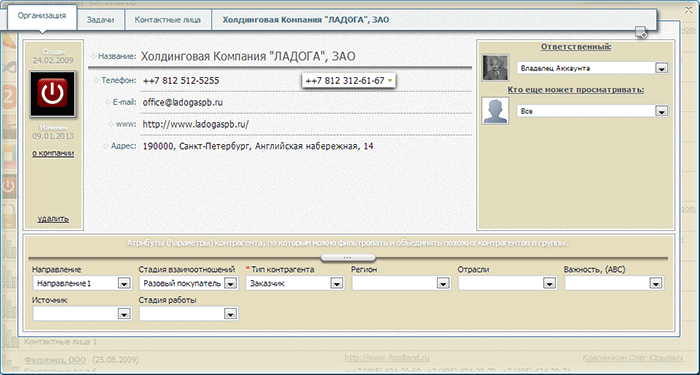The height and width of the screenshot is (375, 700).
Task: Click the address field with Английская набережная
Action: (x=258, y=146)
